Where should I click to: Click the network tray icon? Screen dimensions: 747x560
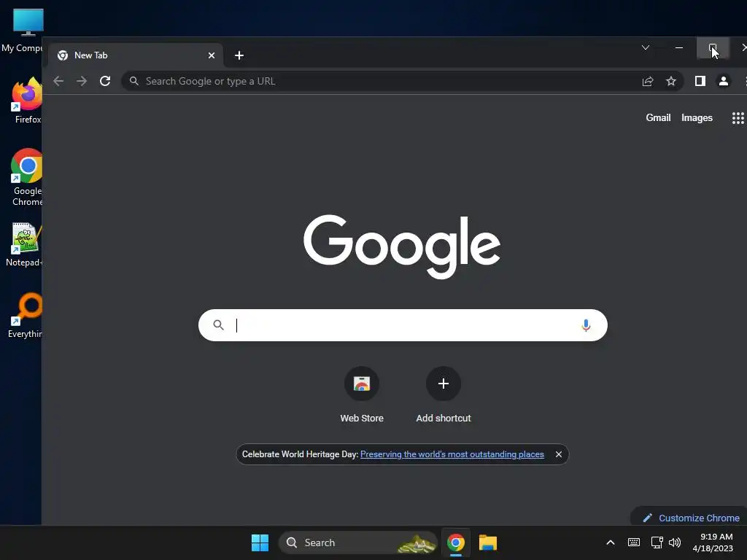tap(657, 542)
